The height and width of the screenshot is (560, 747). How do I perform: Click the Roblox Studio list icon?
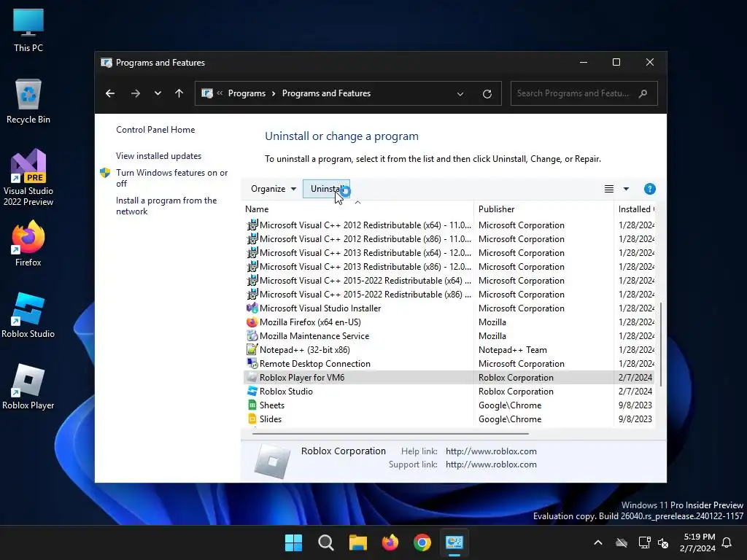[x=252, y=392]
